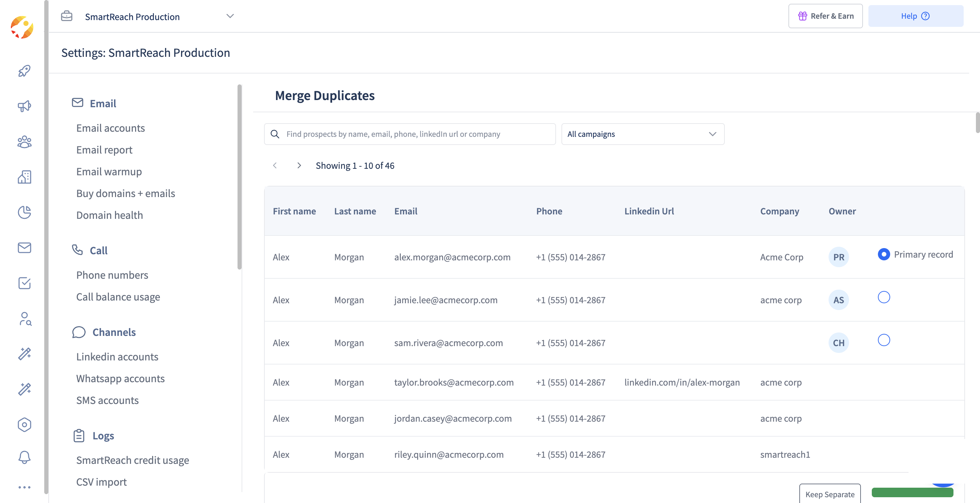This screenshot has height=503, width=980.
Task: Open the All campaigns dropdown
Action: 642,134
